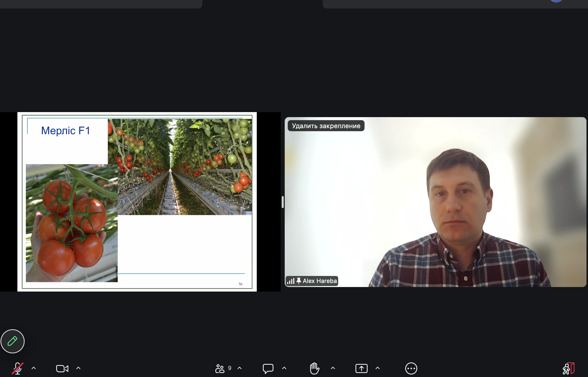
Task: Turn on the camera icon
Action: click(x=62, y=368)
